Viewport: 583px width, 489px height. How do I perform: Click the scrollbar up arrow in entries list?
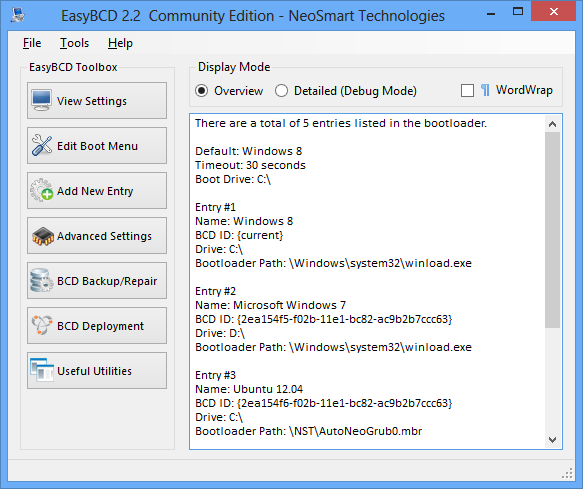click(553, 124)
